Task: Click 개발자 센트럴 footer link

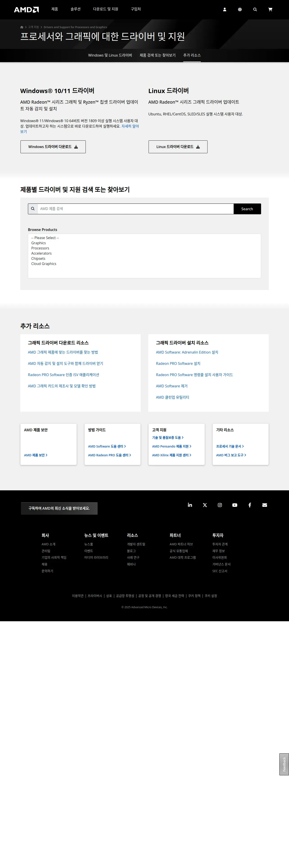Action: click(136, 544)
